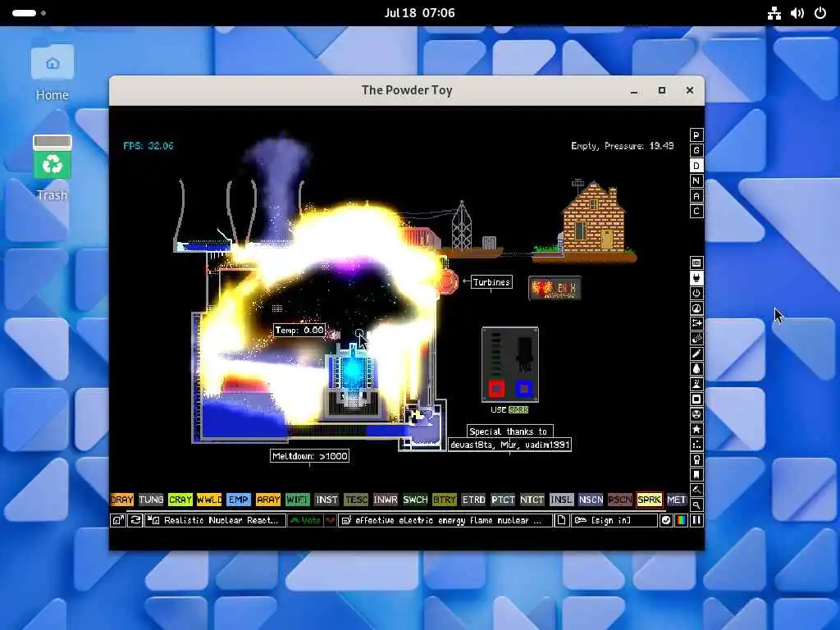Open simulation options checkmark icon
Viewport: 840px width, 630px height.
665,520
